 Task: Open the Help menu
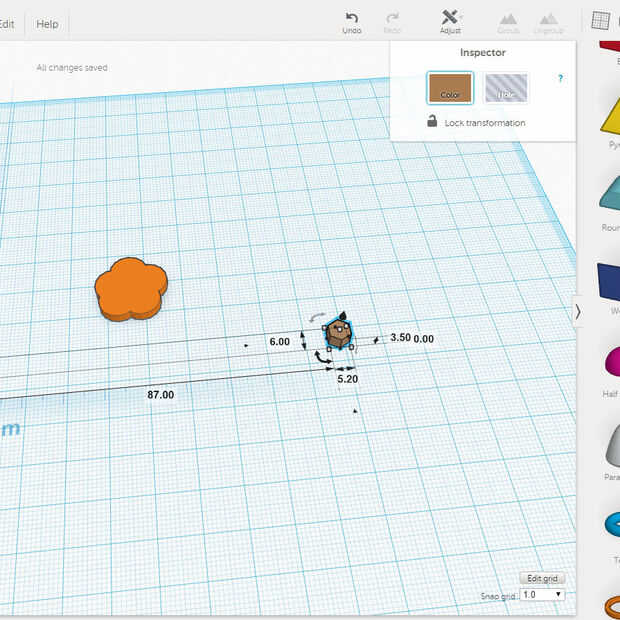[47, 24]
